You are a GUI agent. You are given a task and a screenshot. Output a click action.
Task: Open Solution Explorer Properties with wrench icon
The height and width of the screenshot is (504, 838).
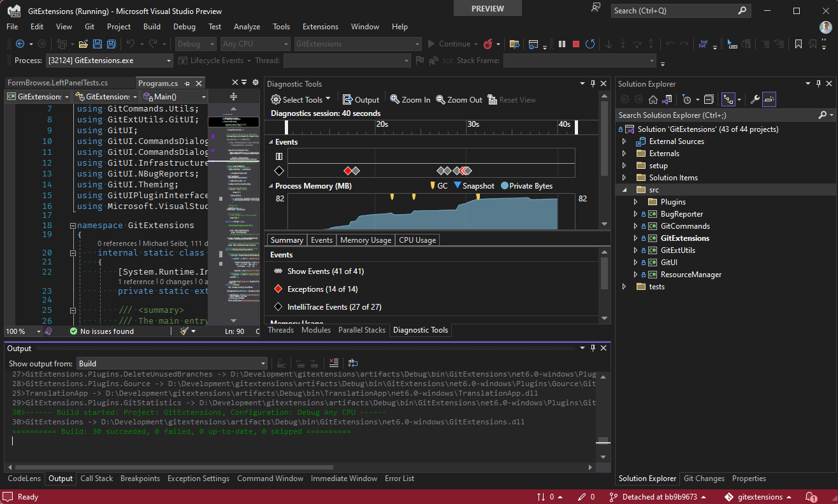click(755, 99)
